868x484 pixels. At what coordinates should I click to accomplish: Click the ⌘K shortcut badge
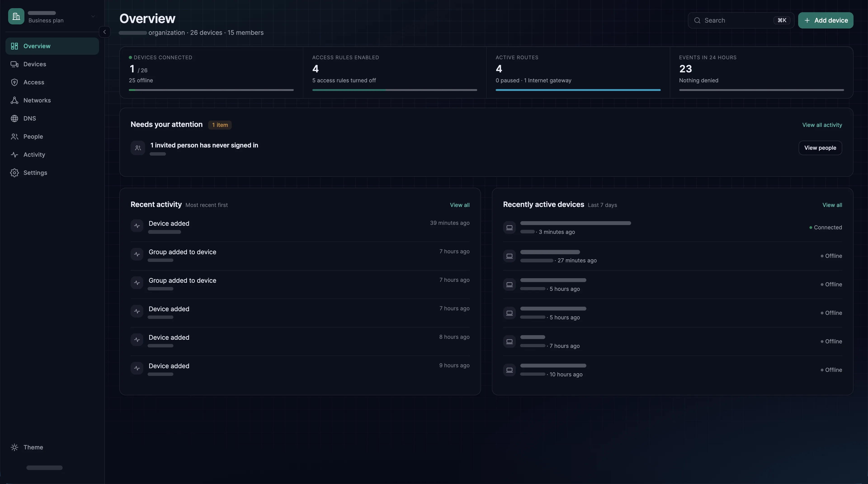pos(782,21)
